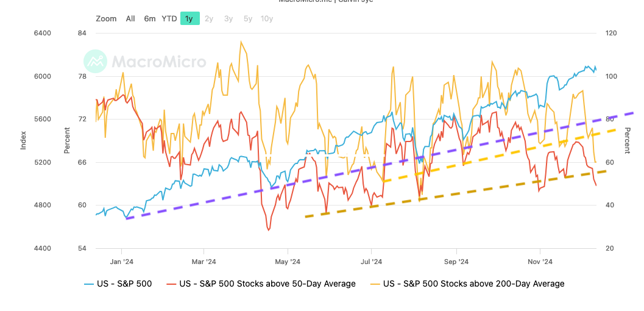Click the MacroMicro logo icon
Screen dimensions: 644x311
pyautogui.click(x=95, y=62)
